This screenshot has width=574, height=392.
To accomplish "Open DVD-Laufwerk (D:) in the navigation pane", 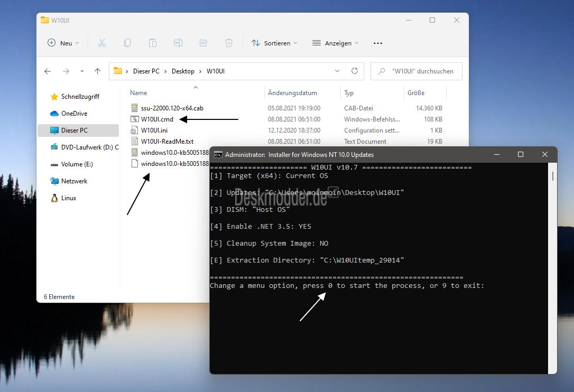I will coord(84,147).
